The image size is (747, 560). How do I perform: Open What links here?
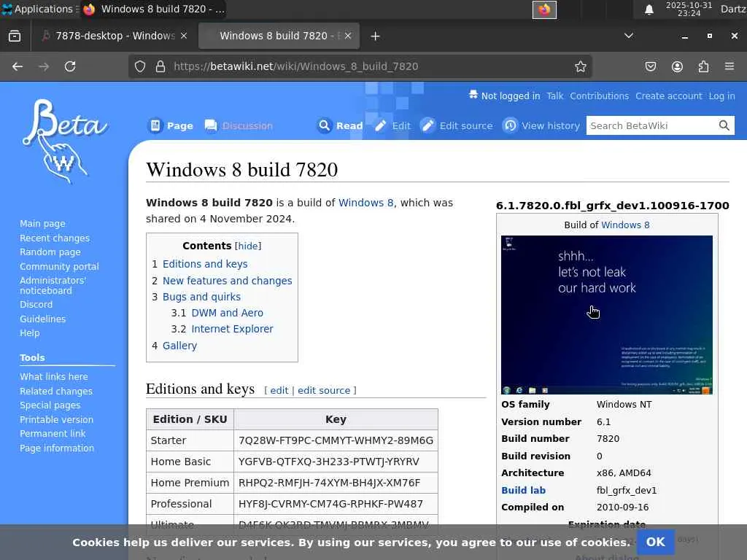[x=54, y=377]
